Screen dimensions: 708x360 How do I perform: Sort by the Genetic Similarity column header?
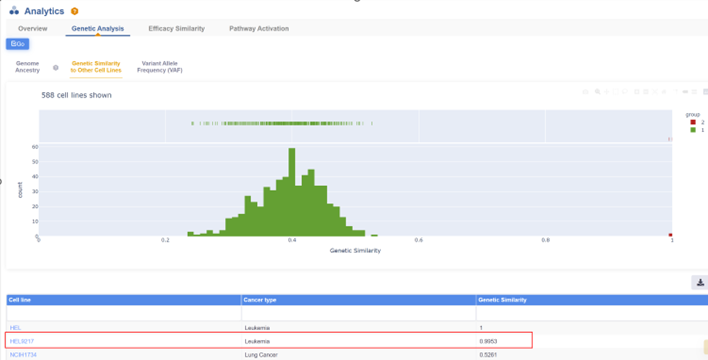click(x=592, y=300)
